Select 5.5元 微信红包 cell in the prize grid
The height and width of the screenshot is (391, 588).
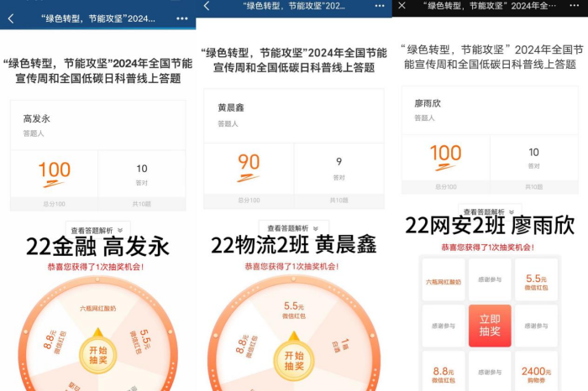point(536,281)
